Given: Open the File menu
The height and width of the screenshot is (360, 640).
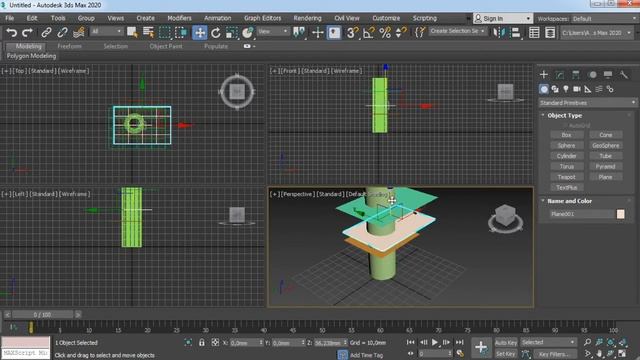Looking at the screenshot, I should point(10,18).
